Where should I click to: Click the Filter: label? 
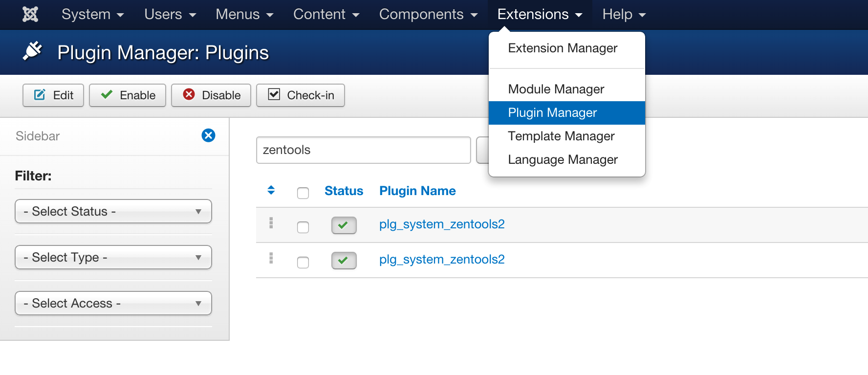(33, 176)
